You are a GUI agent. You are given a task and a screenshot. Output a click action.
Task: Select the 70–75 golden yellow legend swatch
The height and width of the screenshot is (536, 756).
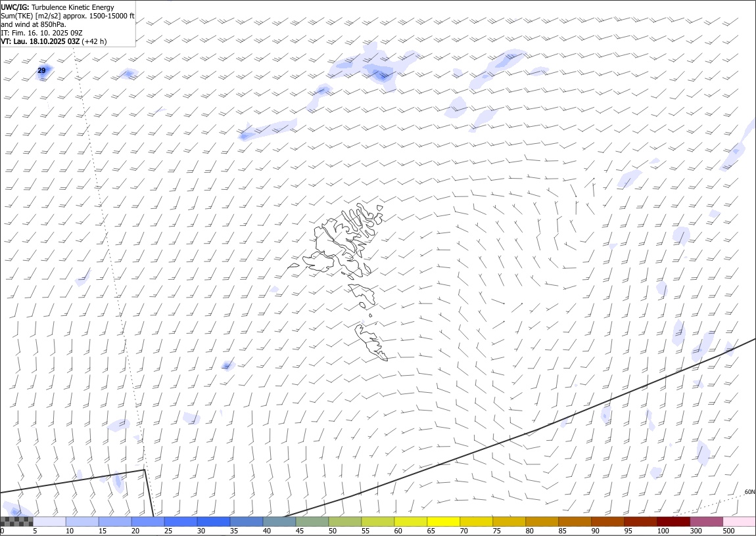click(477, 522)
